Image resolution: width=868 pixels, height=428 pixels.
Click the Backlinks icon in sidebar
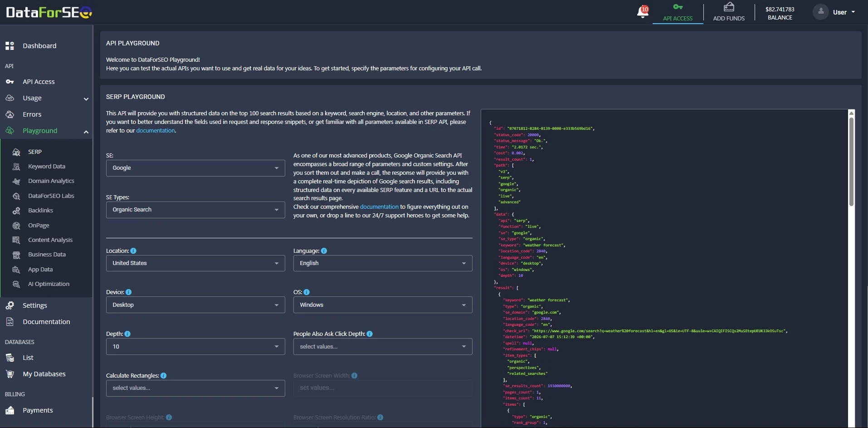[16, 211]
